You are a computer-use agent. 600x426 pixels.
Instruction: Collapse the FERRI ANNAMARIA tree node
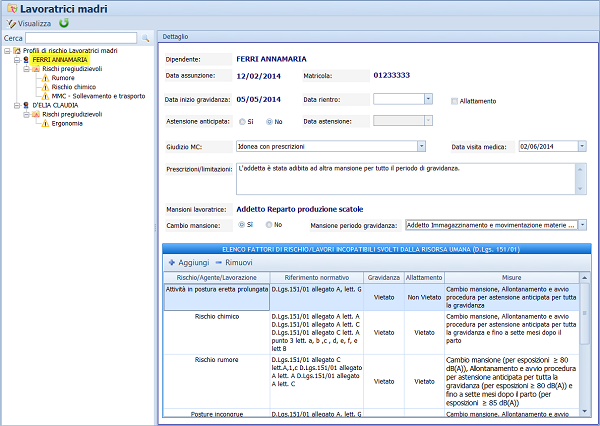point(15,59)
